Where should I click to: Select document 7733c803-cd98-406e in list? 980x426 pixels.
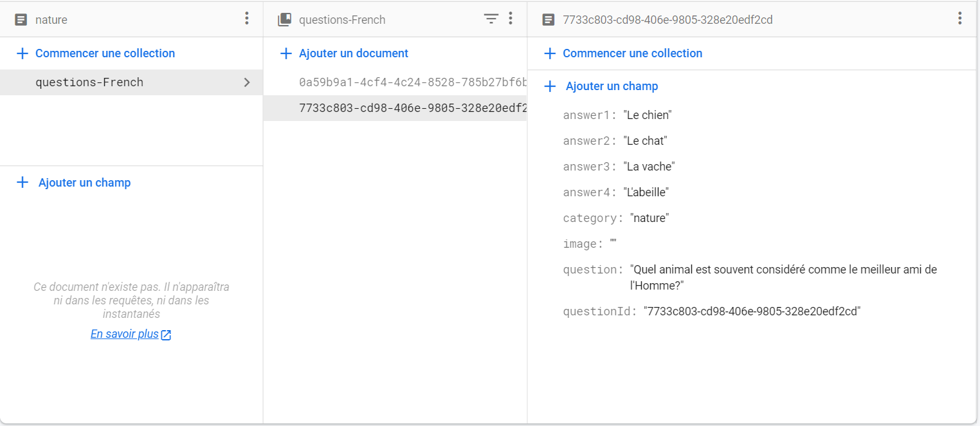pos(395,108)
